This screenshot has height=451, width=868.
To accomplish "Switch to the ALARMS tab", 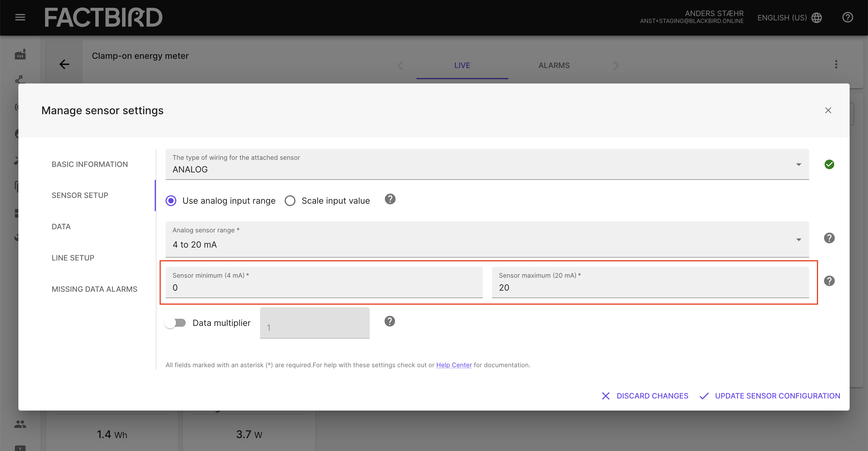I will click(x=554, y=65).
